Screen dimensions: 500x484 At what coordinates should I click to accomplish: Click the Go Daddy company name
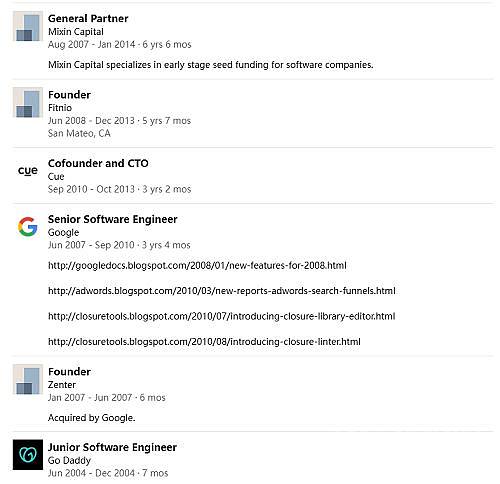[69, 460]
